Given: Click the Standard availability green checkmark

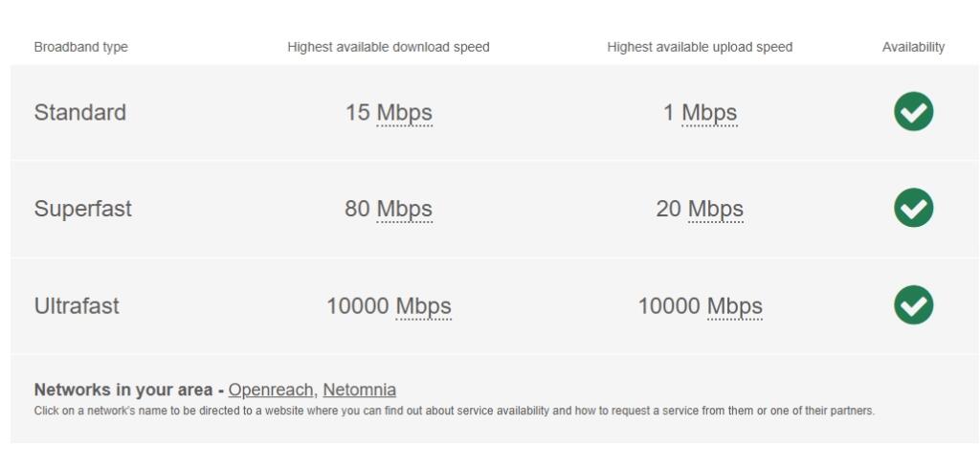Looking at the screenshot, I should coord(913,111).
